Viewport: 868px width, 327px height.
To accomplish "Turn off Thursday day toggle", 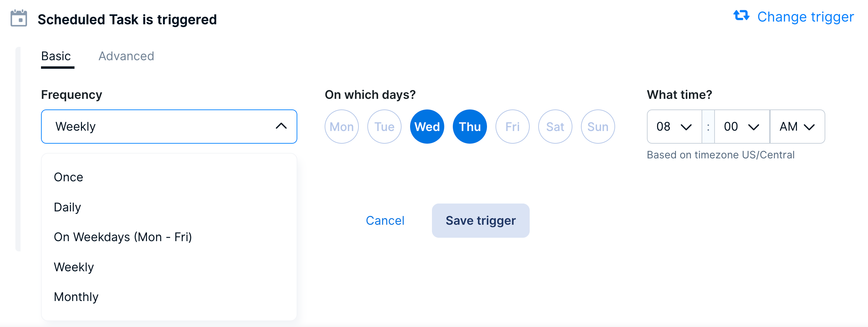I will pos(470,127).
